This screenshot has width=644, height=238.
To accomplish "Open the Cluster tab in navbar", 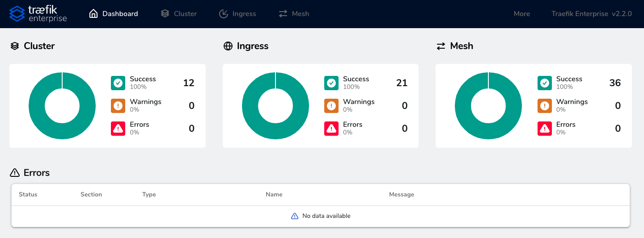I will pyautogui.click(x=178, y=14).
